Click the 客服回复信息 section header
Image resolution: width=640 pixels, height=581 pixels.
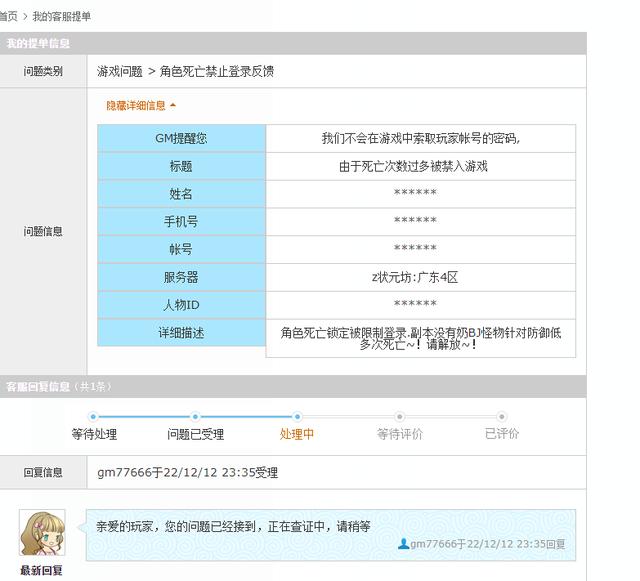click(x=38, y=386)
